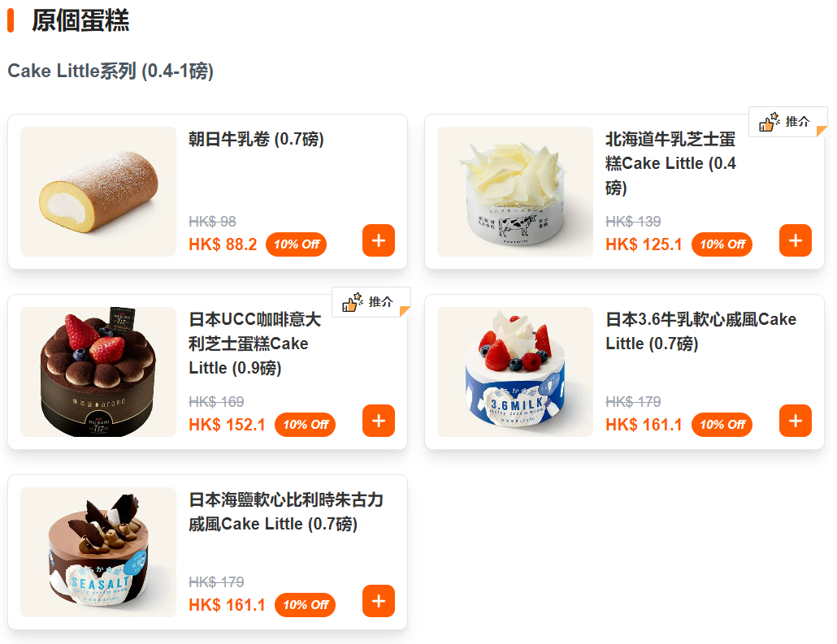Viewport: 837px width, 644px height.
Task: Open the 北海道牛乳芝士蛋糕 product image
Action: pyautogui.click(x=515, y=192)
